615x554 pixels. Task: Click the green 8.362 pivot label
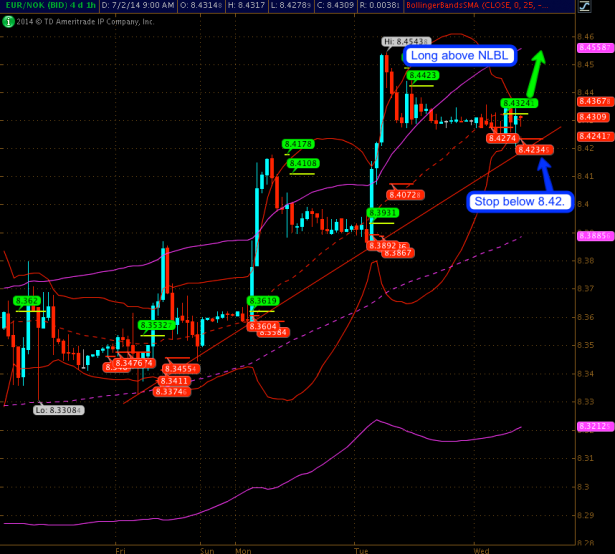[x=27, y=300]
